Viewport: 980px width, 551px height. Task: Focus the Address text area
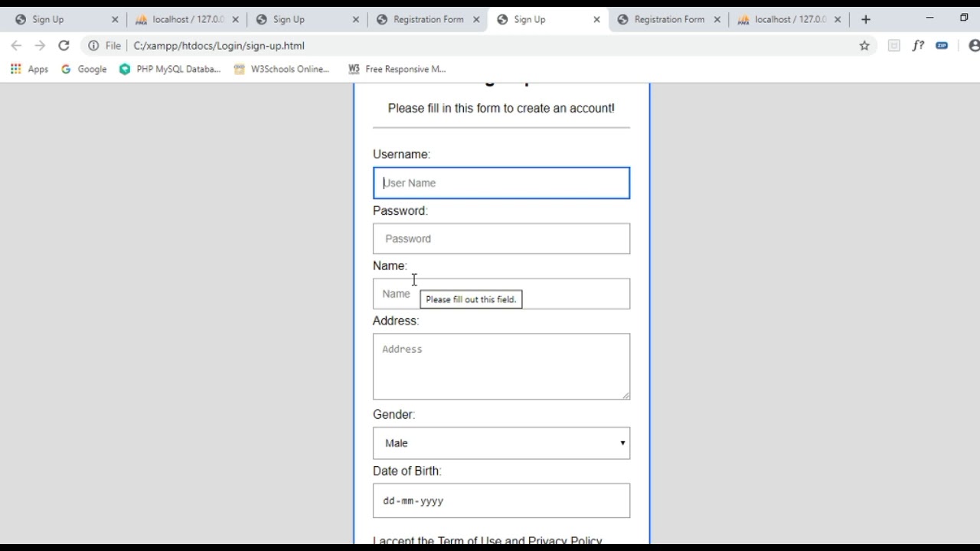(501, 366)
